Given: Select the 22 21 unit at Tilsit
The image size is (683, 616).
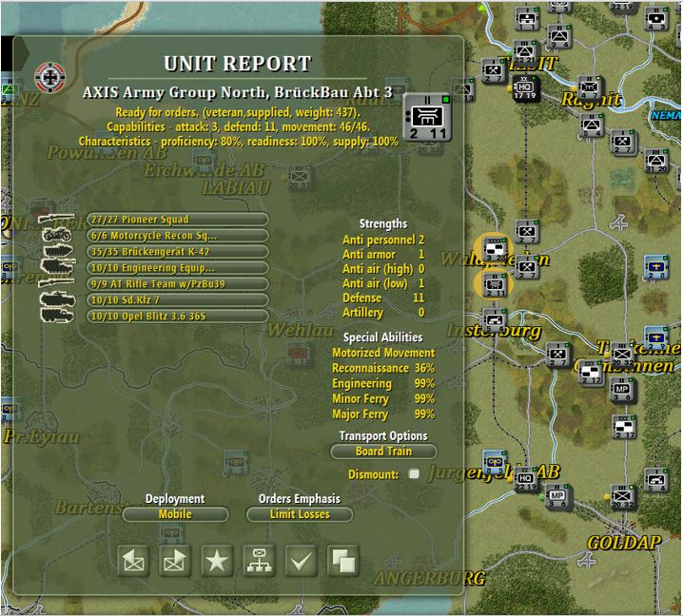Looking at the screenshot, I should click(525, 53).
